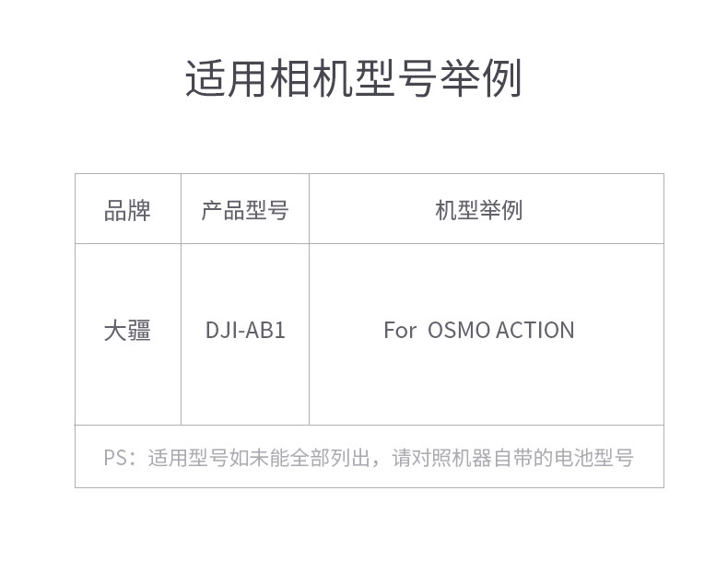Click 举例 at the end of the title
The width and height of the screenshot is (728, 561).
coord(480,79)
